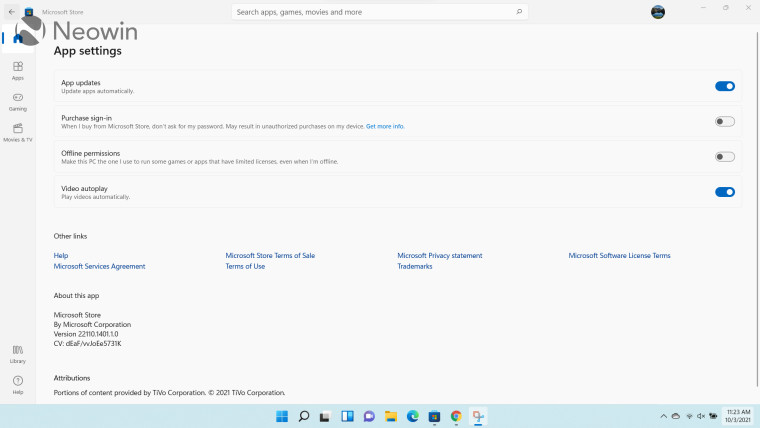Image resolution: width=760 pixels, height=428 pixels.
Task: Click the search magnifier icon
Action: click(x=519, y=12)
